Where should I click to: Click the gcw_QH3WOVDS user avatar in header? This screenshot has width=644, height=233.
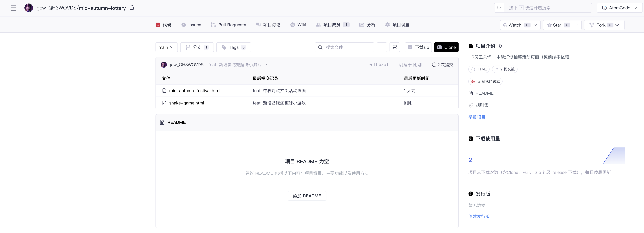click(x=29, y=8)
